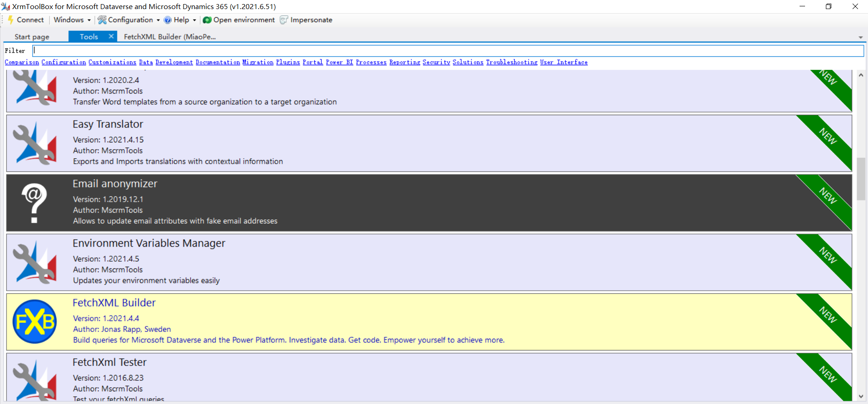Select Environment Variables Manager title
The width and height of the screenshot is (868, 404).
pyautogui.click(x=149, y=243)
